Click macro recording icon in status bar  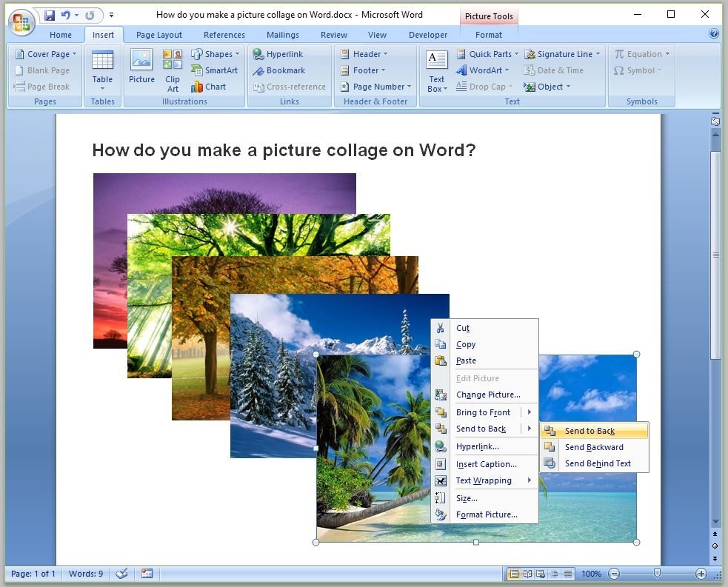click(147, 574)
